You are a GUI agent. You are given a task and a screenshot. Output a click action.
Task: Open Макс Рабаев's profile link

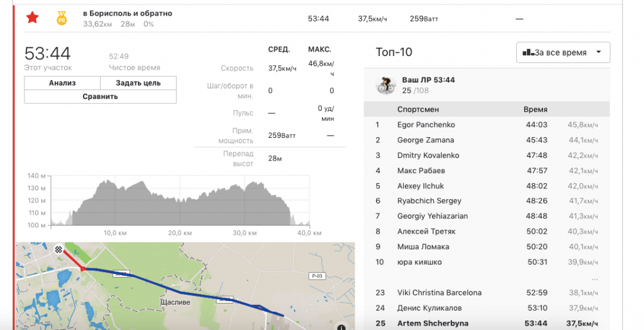421,171
